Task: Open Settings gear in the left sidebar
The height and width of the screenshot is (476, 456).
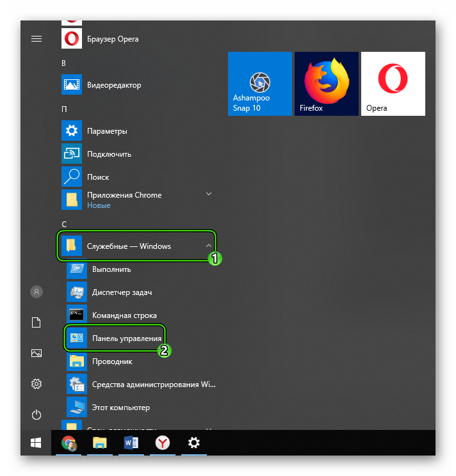Action: pyautogui.click(x=37, y=384)
